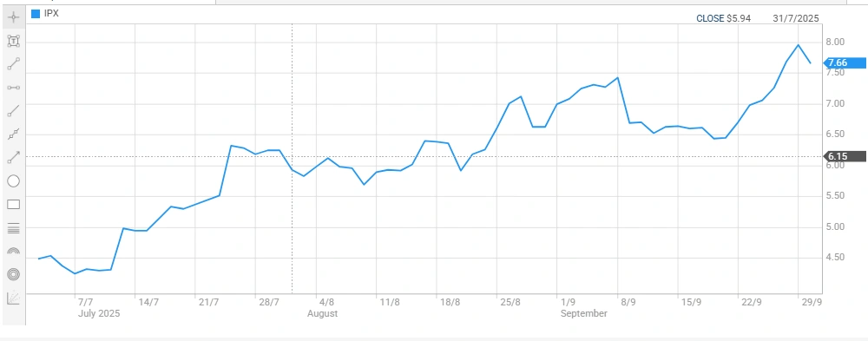Select the rectangle drawing tool

(13, 204)
